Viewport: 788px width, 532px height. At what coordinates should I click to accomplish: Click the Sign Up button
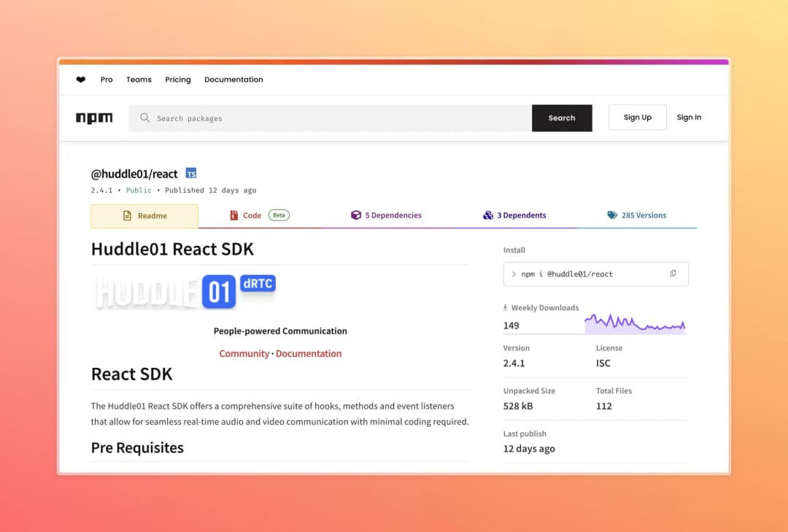click(638, 117)
